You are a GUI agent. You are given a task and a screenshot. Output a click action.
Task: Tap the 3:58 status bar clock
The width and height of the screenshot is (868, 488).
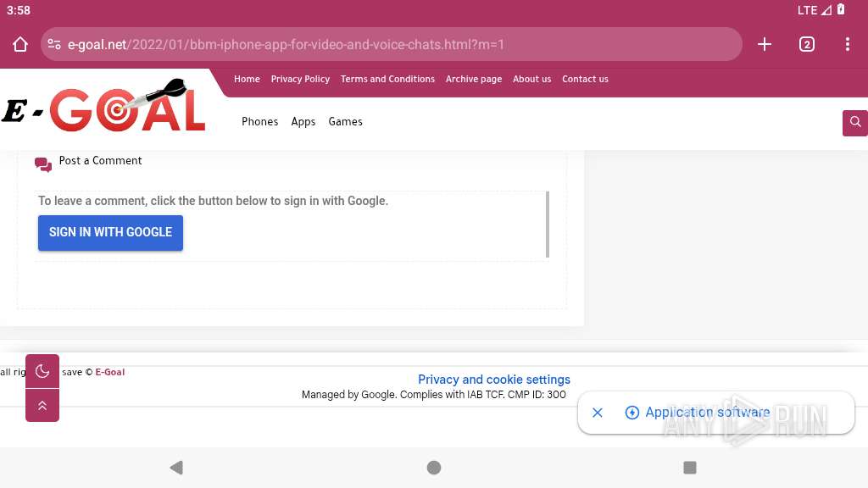19,10
